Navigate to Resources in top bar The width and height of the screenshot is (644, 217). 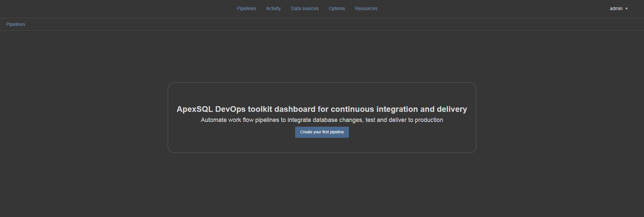click(366, 8)
